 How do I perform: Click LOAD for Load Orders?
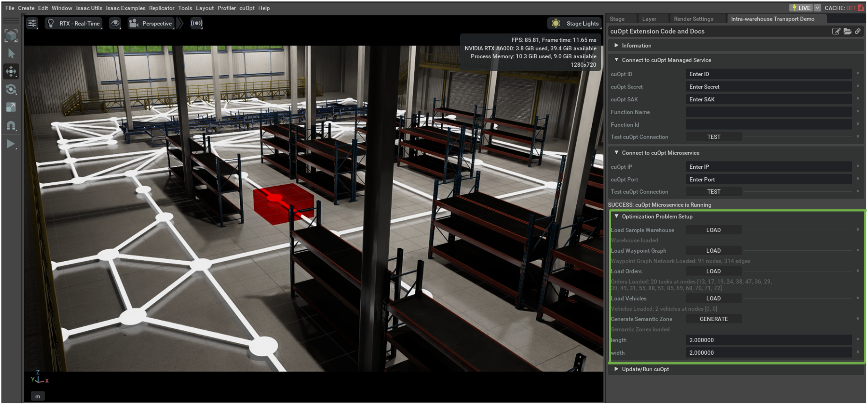714,271
